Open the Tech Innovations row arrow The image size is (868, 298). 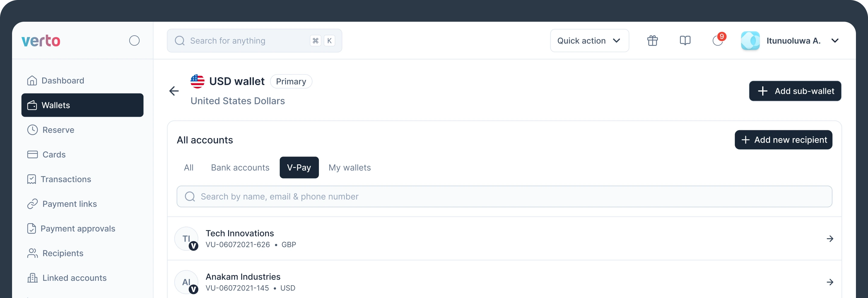[830, 239]
